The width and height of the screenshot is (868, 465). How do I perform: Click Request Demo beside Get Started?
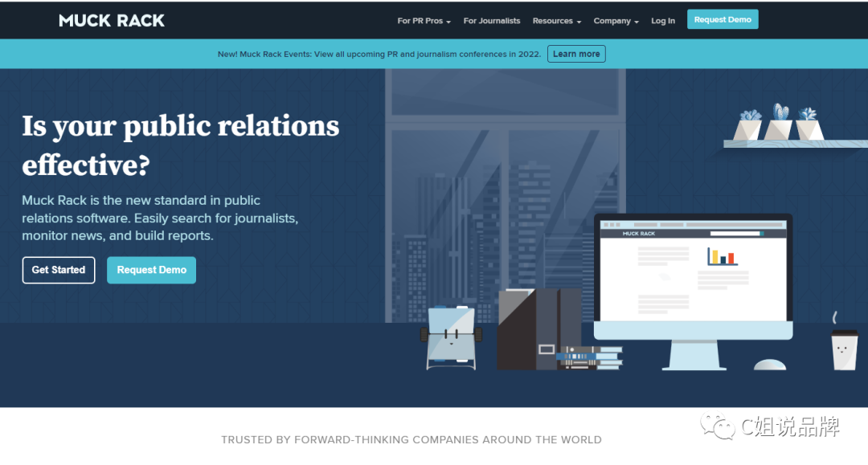[x=151, y=270]
